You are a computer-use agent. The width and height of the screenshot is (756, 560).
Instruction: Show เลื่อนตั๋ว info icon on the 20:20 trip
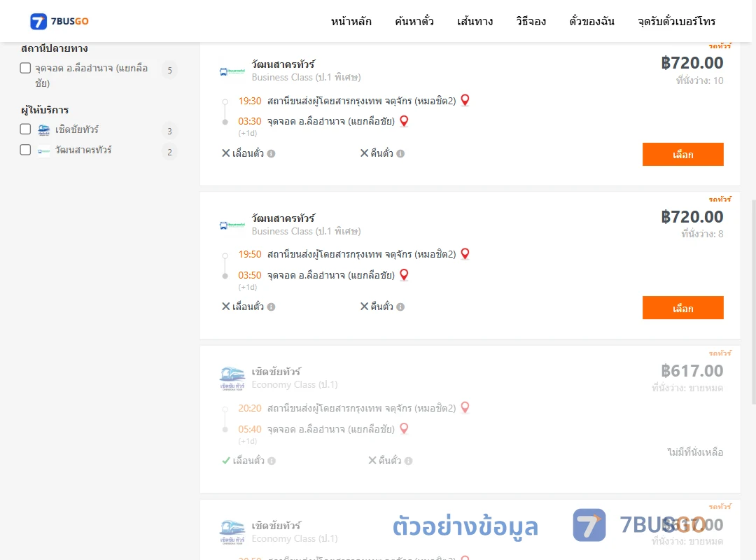(272, 461)
